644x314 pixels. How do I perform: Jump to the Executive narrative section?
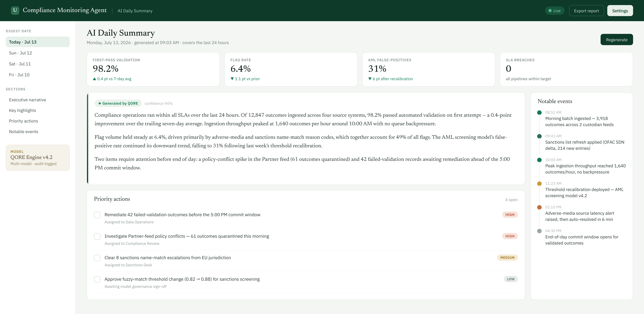(x=38, y=100)
